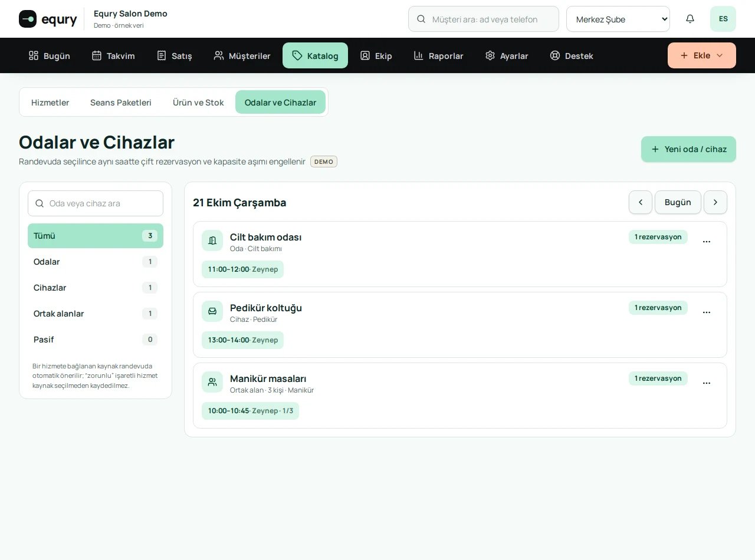The image size is (755, 560).
Task: Focus the Müşteri ara search field
Action: tap(484, 19)
